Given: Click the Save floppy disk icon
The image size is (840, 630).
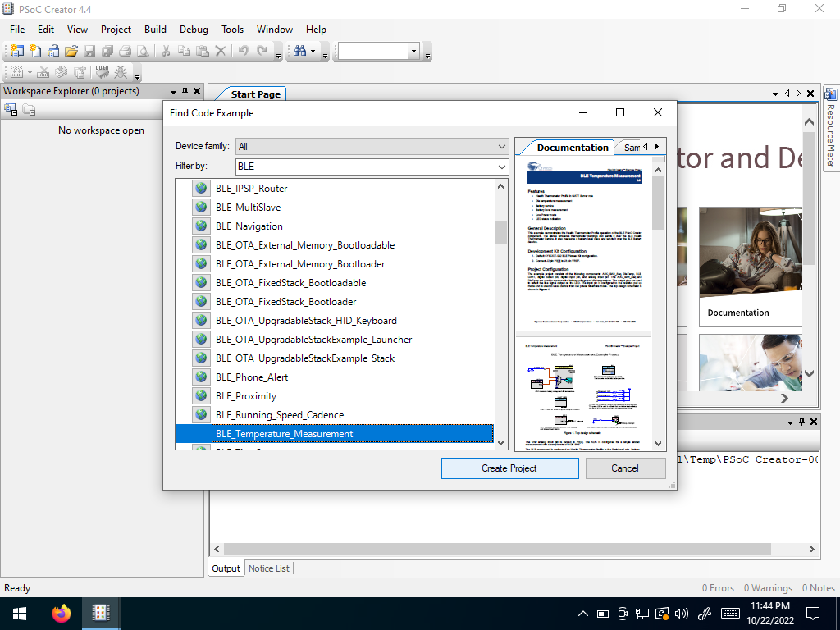Looking at the screenshot, I should click(89, 52).
